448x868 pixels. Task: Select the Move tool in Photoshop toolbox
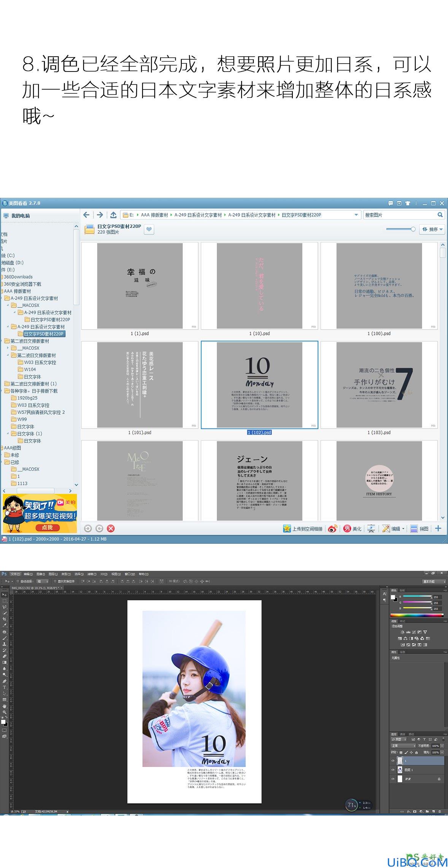coord(4,594)
